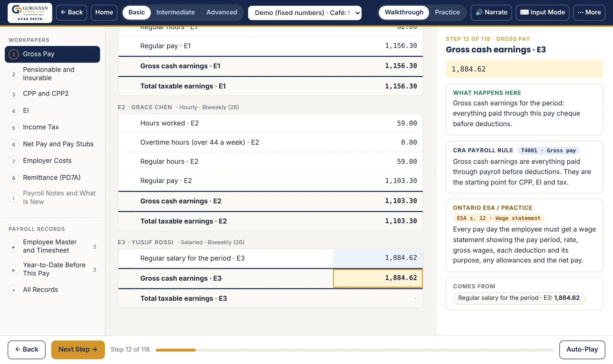This screenshot has width=613, height=364.
Task: Open Income Tax workpaper
Action: click(52, 127)
